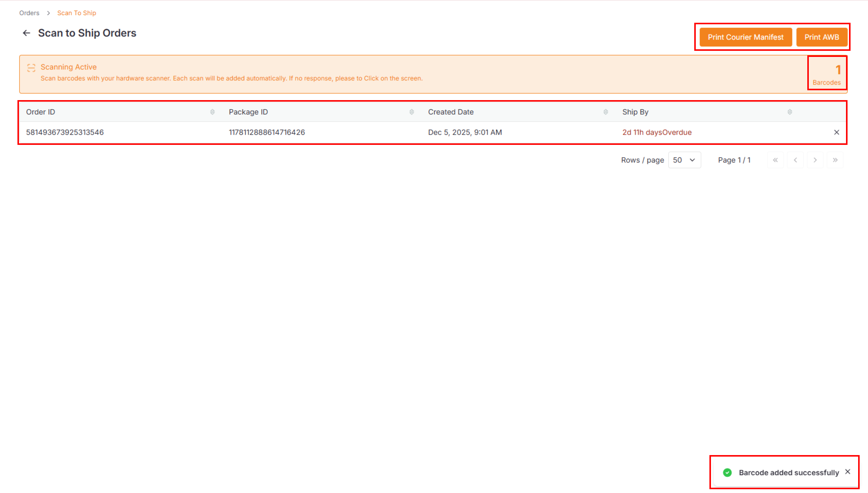The height and width of the screenshot is (493, 868).
Task: Sort by Order ID column
Action: 212,112
